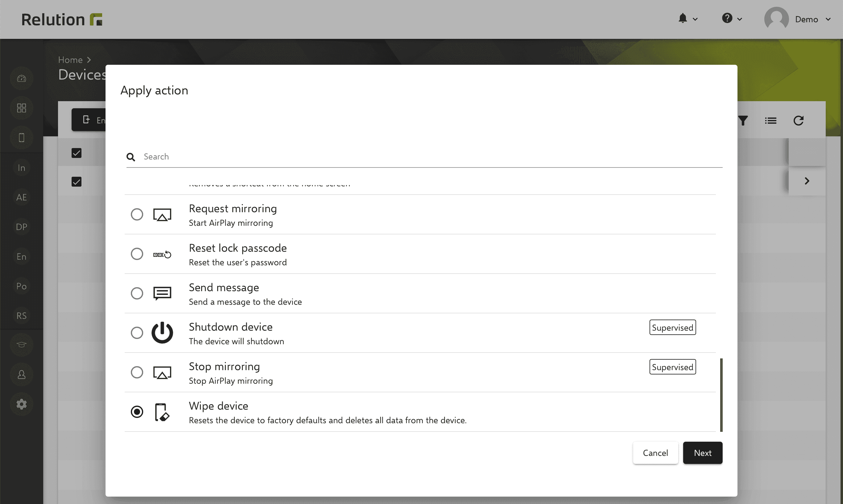Select the Wipe device radio button

click(x=137, y=412)
